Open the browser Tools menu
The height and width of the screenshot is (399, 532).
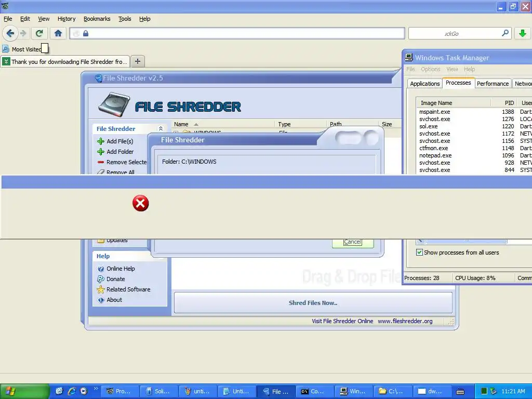125,19
